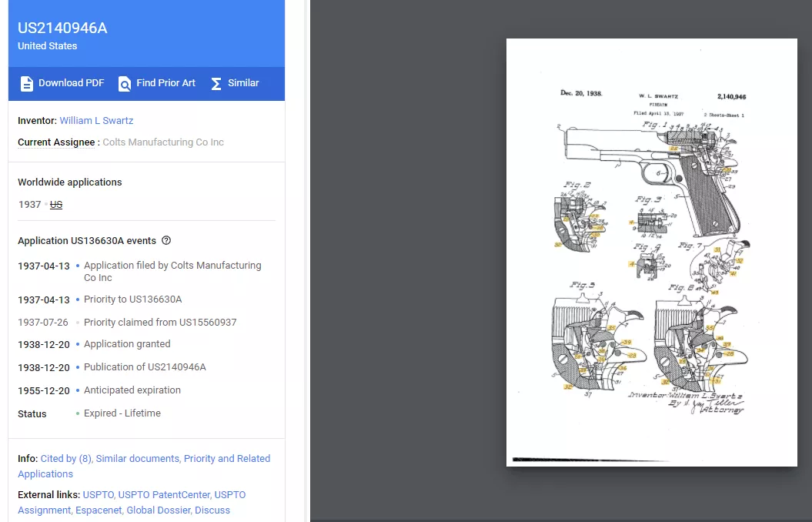Open USPTO PatentCenter link

click(164, 494)
